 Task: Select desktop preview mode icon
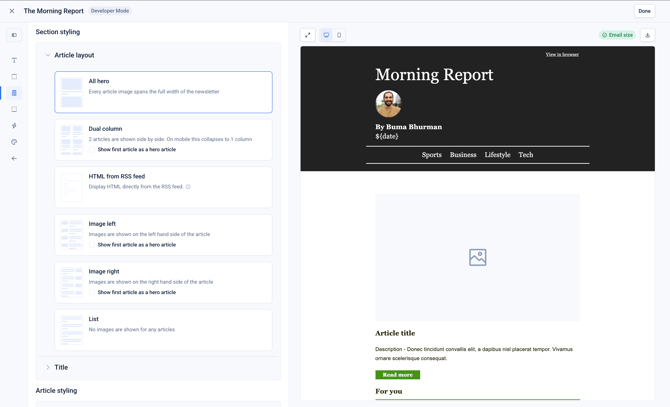(326, 35)
